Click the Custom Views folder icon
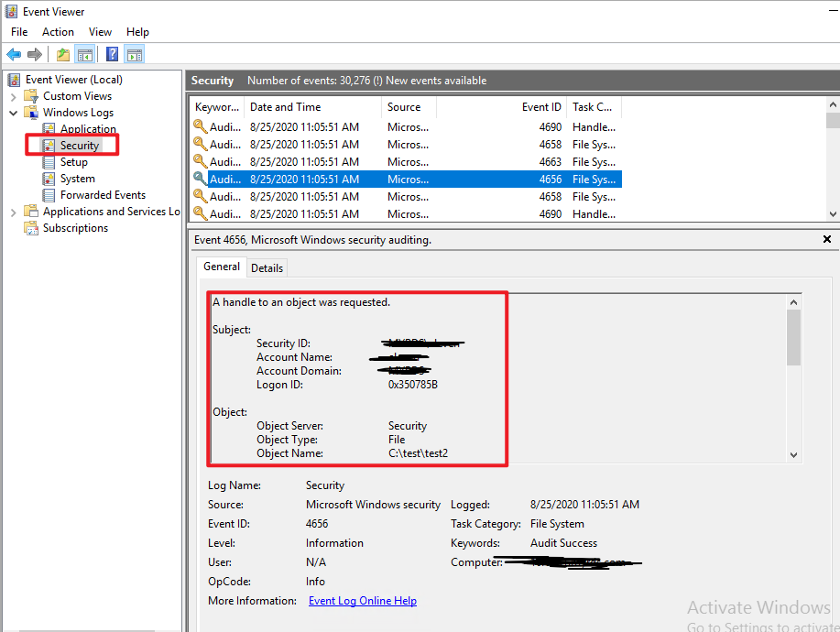 (x=32, y=96)
